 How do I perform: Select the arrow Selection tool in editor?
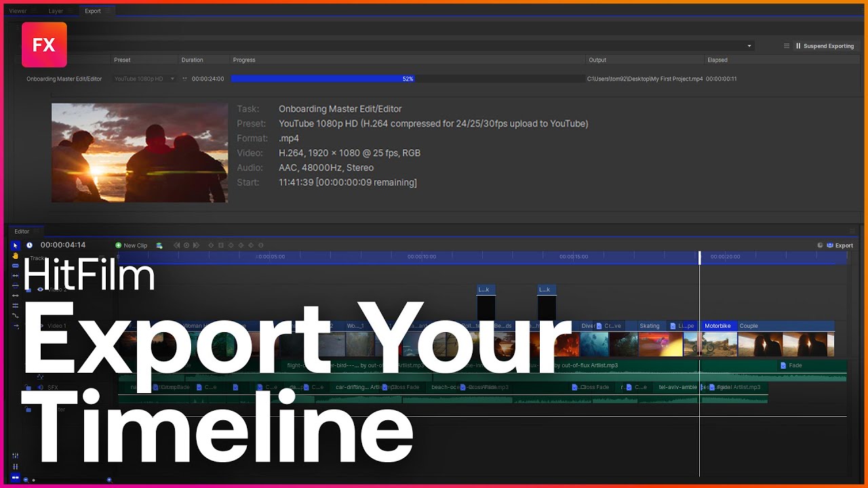[x=16, y=245]
